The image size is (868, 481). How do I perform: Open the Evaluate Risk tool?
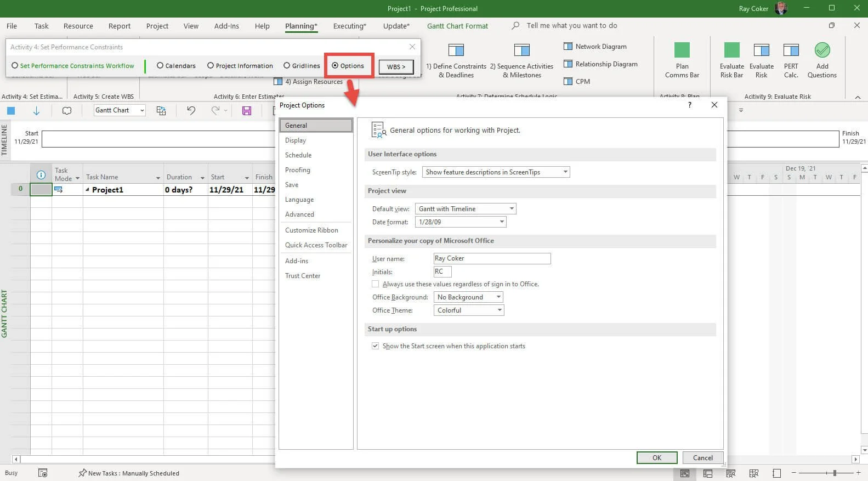pyautogui.click(x=762, y=60)
